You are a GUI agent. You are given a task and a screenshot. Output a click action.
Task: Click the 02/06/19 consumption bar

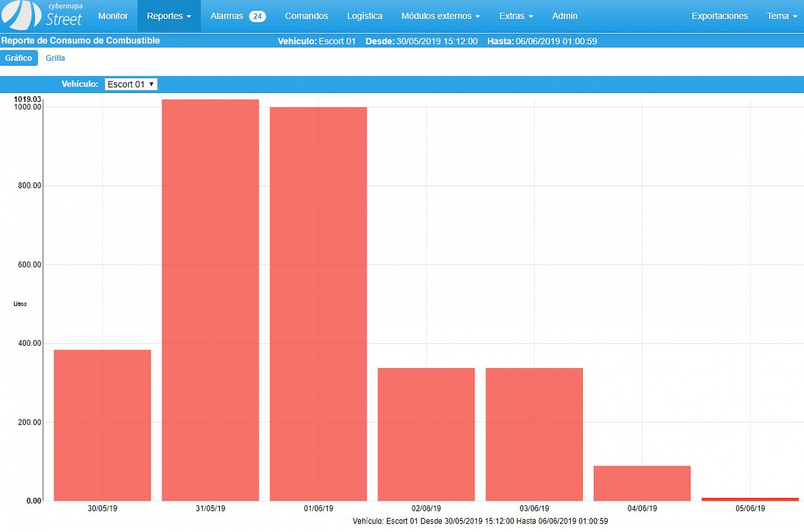coord(426,434)
